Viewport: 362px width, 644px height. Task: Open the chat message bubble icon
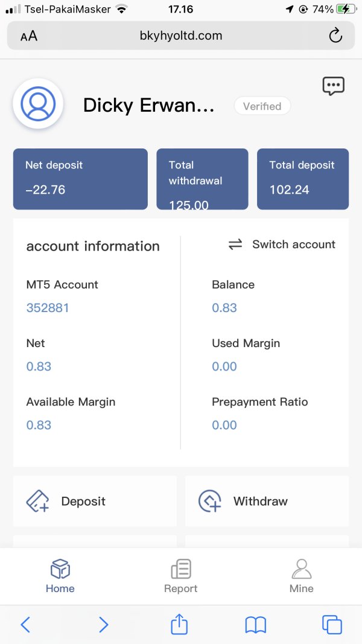(x=333, y=86)
